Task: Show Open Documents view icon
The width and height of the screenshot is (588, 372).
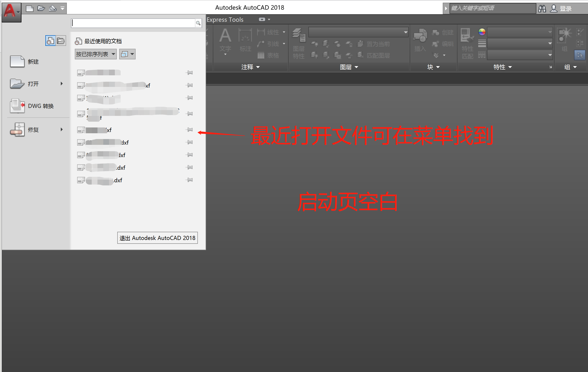Action: click(61, 41)
